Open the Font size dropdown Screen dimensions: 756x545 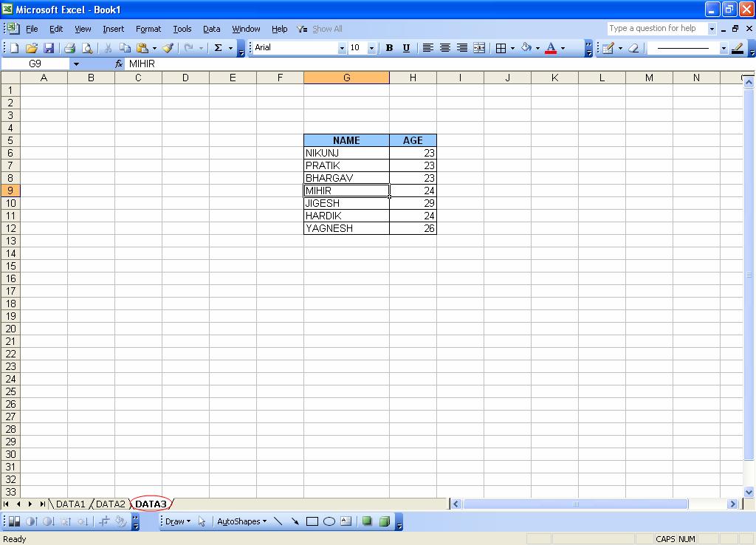pos(371,48)
